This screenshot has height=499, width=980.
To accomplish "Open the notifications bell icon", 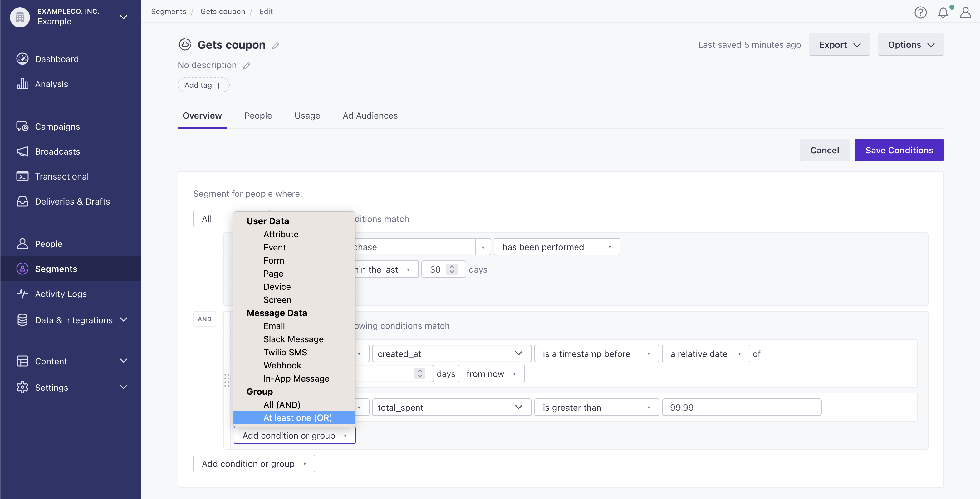I will click(x=943, y=12).
